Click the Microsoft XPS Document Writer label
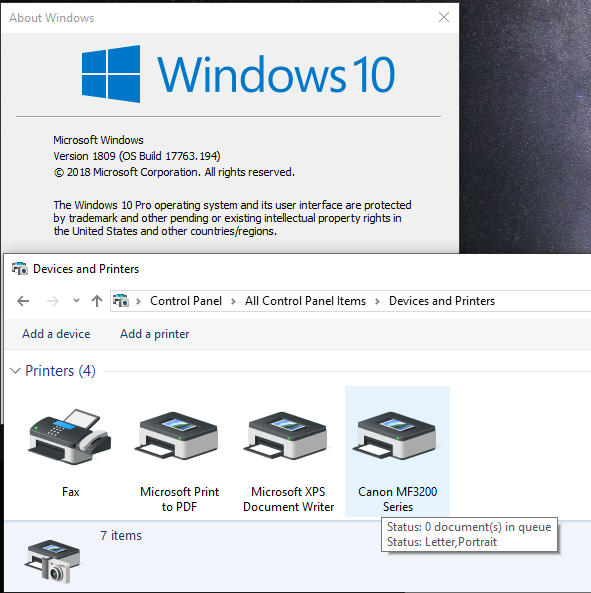Image resolution: width=591 pixels, height=593 pixels. coord(289,499)
